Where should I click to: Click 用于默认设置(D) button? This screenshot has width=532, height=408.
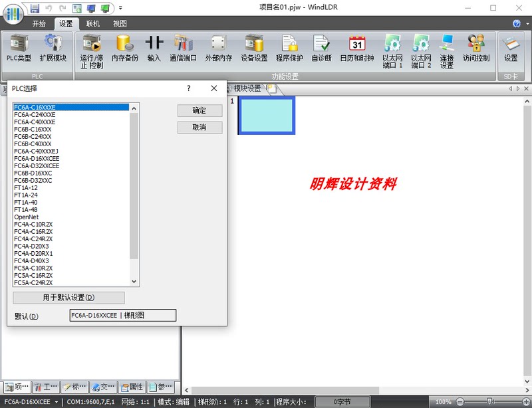click(x=68, y=298)
